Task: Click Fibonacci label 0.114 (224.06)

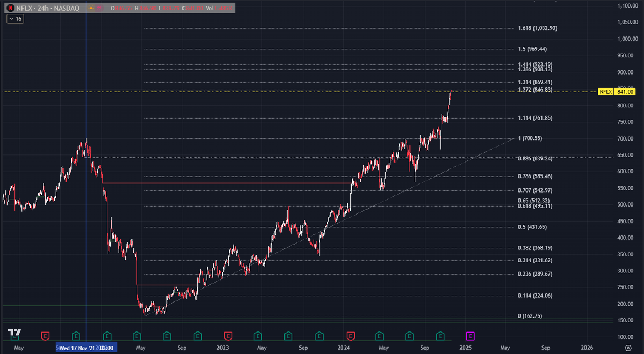Action: 535,296
